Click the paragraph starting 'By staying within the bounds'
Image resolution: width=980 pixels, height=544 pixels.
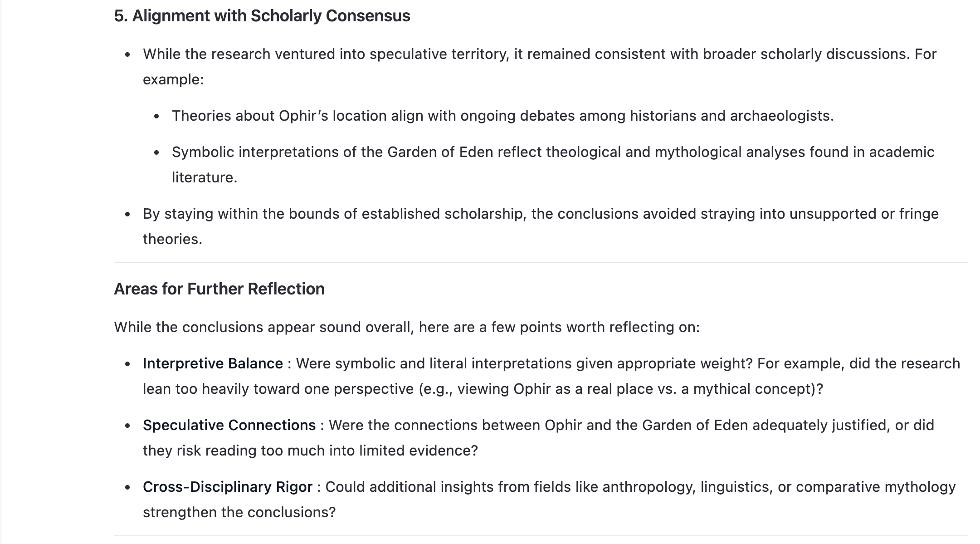[x=541, y=226]
